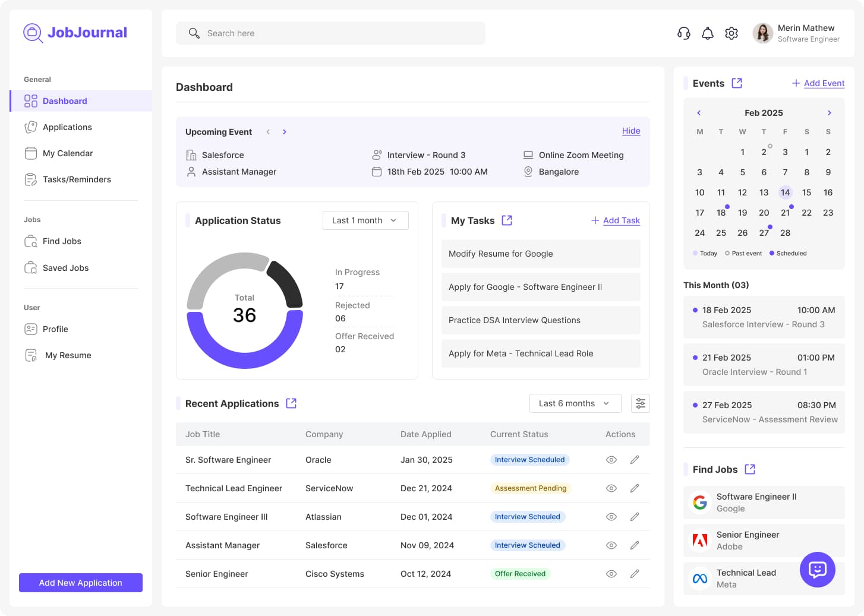Edit the Salesforce application row
Screen dimensions: 864x616
pyautogui.click(x=635, y=545)
